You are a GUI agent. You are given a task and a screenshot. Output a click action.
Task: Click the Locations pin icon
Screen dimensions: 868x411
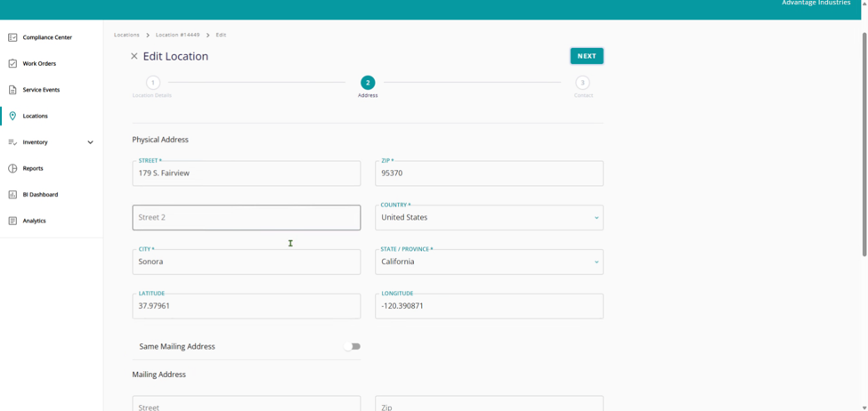pos(12,117)
